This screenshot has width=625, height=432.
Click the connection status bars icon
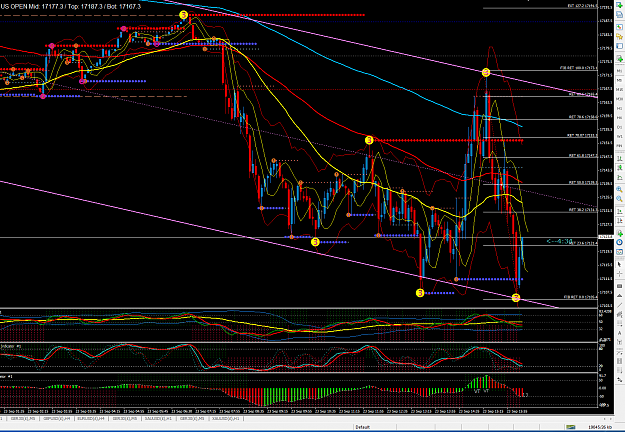pos(571,427)
